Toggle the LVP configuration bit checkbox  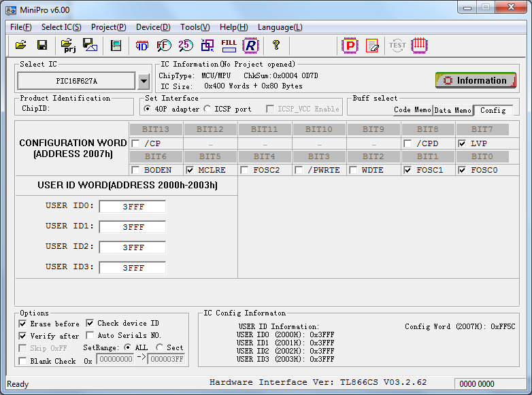click(462, 143)
